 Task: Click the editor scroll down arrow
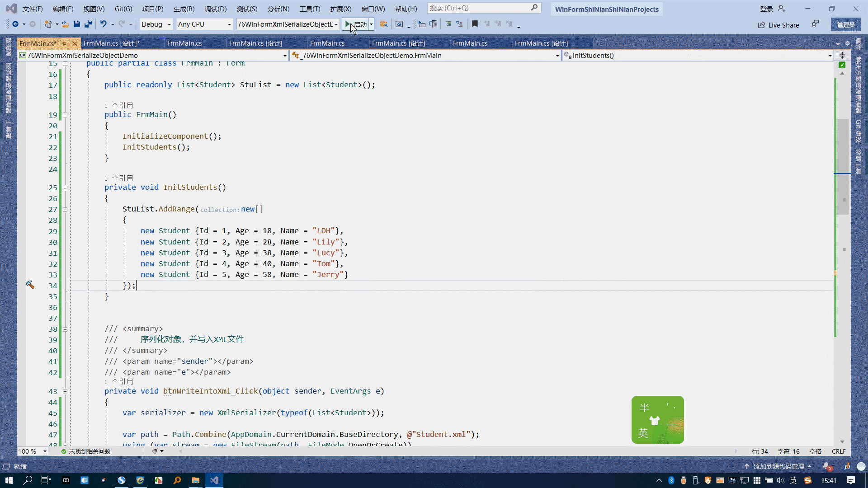coord(842,441)
